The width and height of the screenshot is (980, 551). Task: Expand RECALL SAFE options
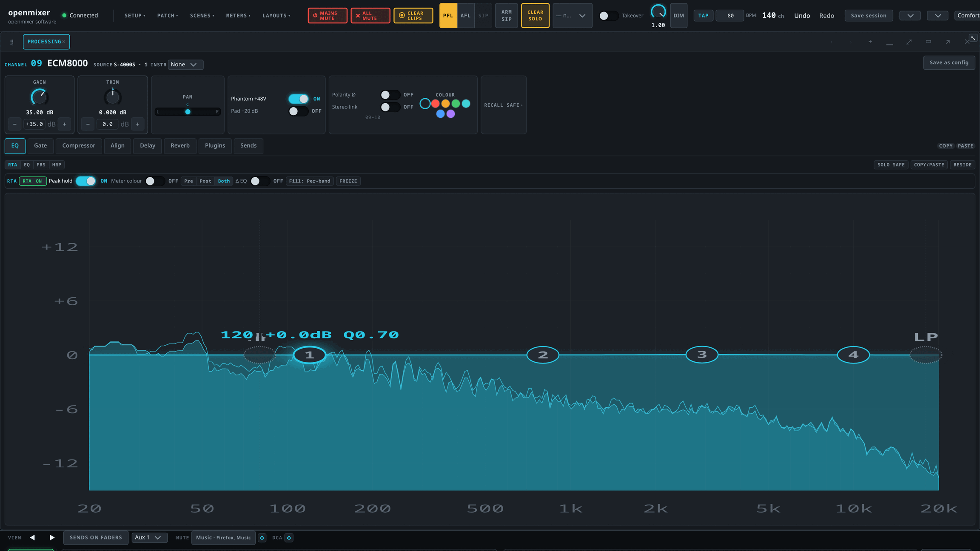tap(504, 105)
